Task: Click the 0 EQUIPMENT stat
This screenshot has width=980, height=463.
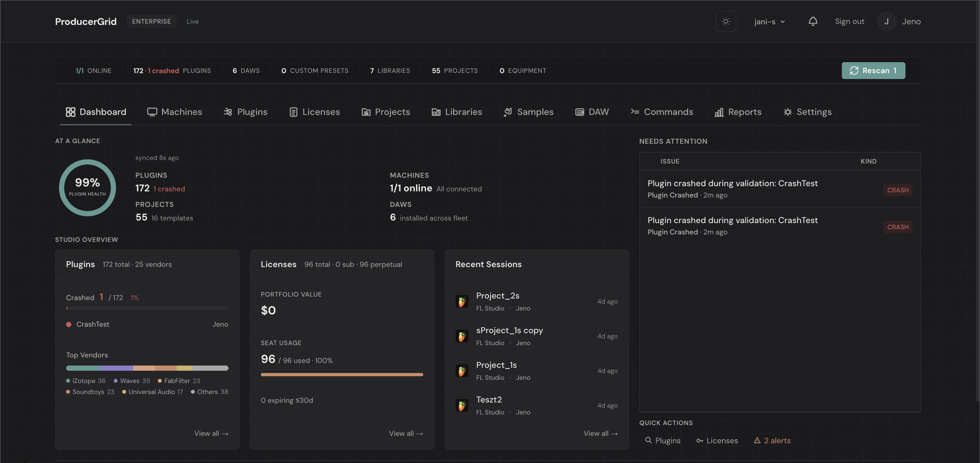Action: pyautogui.click(x=523, y=71)
